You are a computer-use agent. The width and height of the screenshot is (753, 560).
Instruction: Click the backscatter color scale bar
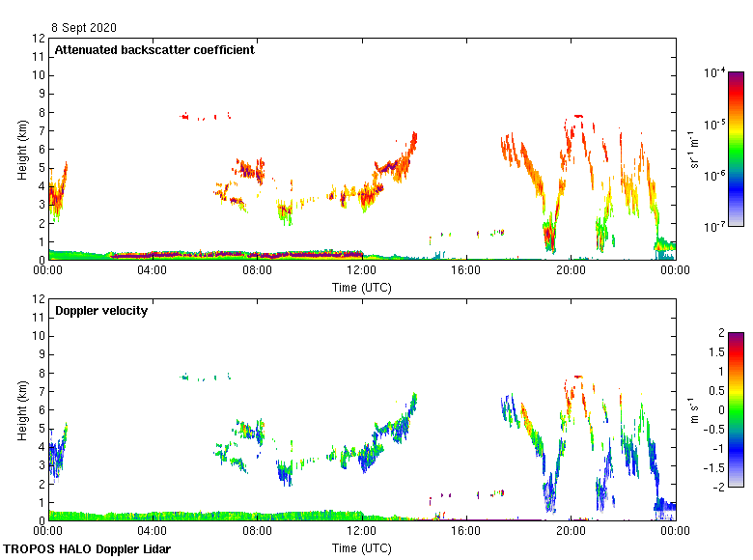(736, 149)
